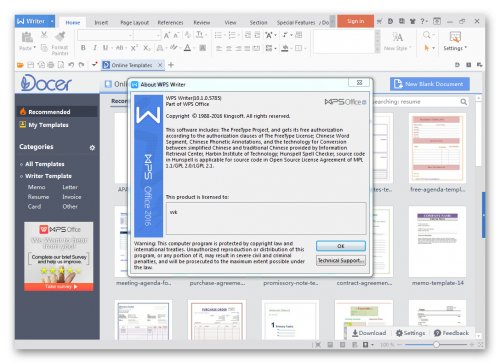The height and width of the screenshot is (364, 500).
Task: Click the Justify alignment icon
Action: point(247,49)
